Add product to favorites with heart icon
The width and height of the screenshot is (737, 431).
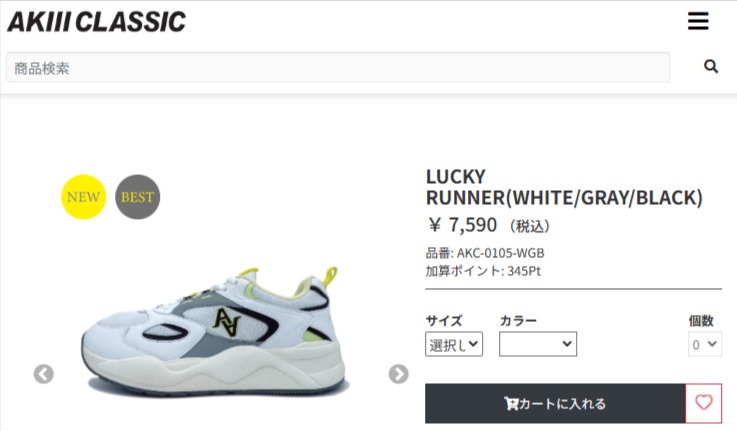[704, 403]
